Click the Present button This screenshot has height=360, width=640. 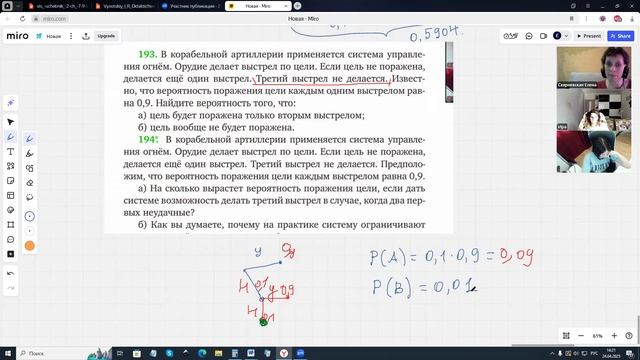pos(589,36)
